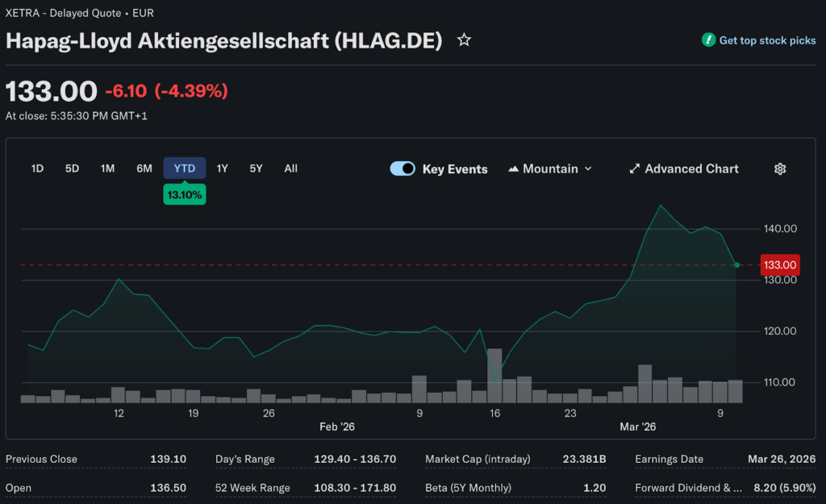The height and width of the screenshot is (504, 826).
Task: Open the Get top stock picks link
Action: coord(767,40)
